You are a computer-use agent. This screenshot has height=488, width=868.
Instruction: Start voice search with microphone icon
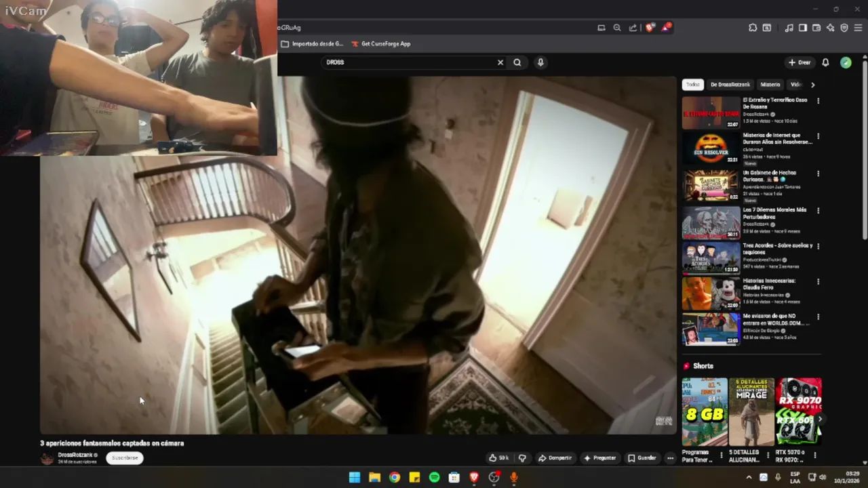click(x=540, y=62)
